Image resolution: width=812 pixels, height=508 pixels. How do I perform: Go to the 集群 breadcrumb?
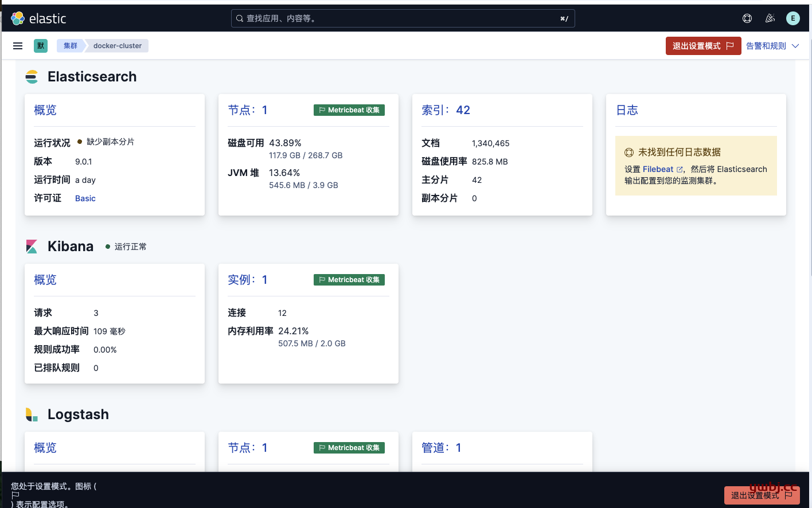[71, 46]
